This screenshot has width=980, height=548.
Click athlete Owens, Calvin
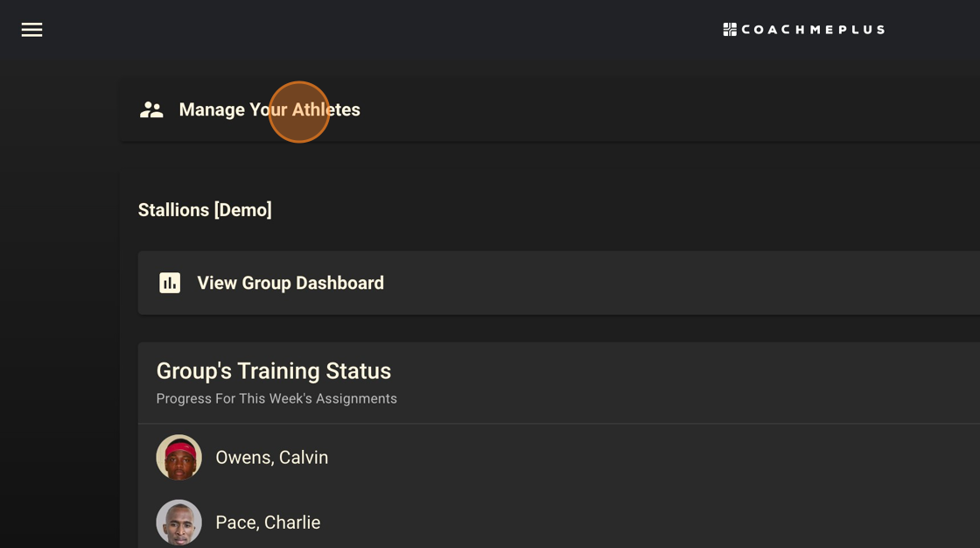(x=271, y=457)
